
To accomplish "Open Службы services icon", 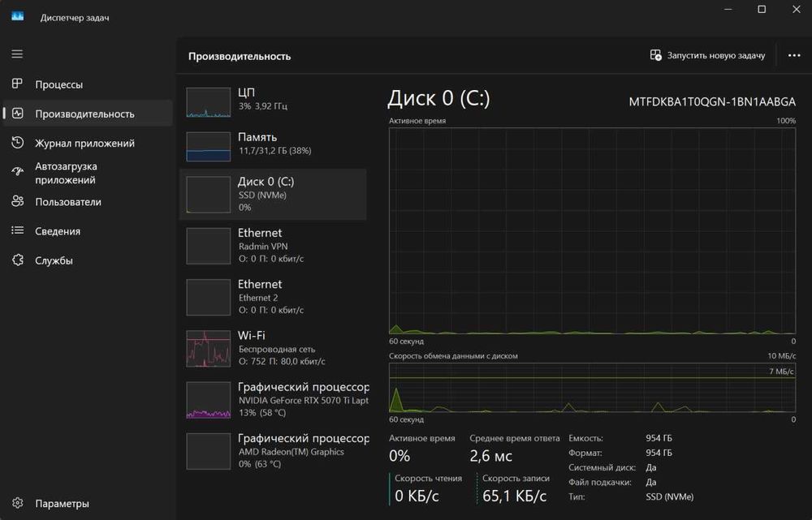I will (x=17, y=260).
